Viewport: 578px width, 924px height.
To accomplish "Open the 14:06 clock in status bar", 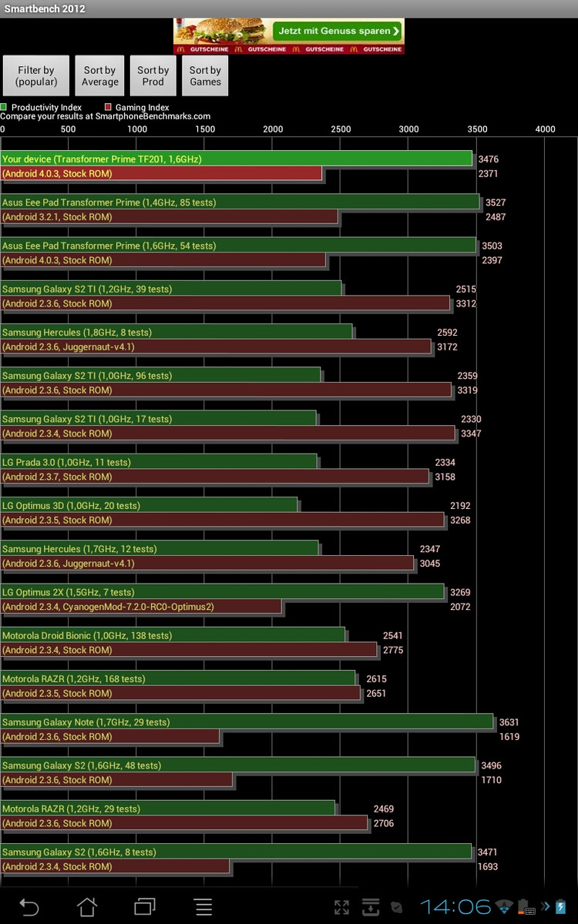I will click(x=455, y=906).
